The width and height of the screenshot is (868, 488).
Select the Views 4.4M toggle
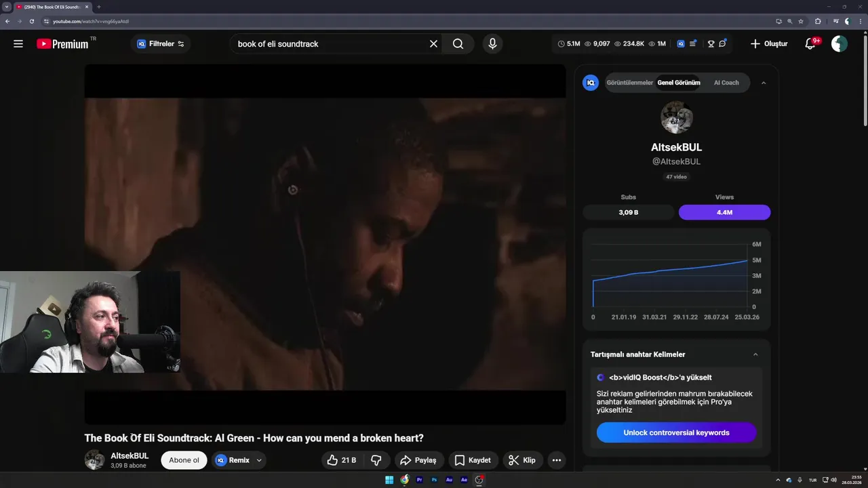[x=724, y=212]
